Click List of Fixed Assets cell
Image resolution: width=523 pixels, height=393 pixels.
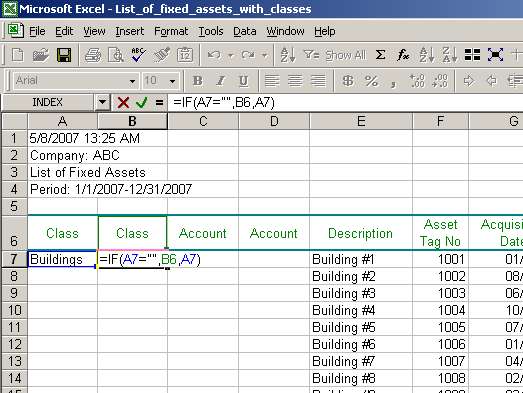point(62,172)
